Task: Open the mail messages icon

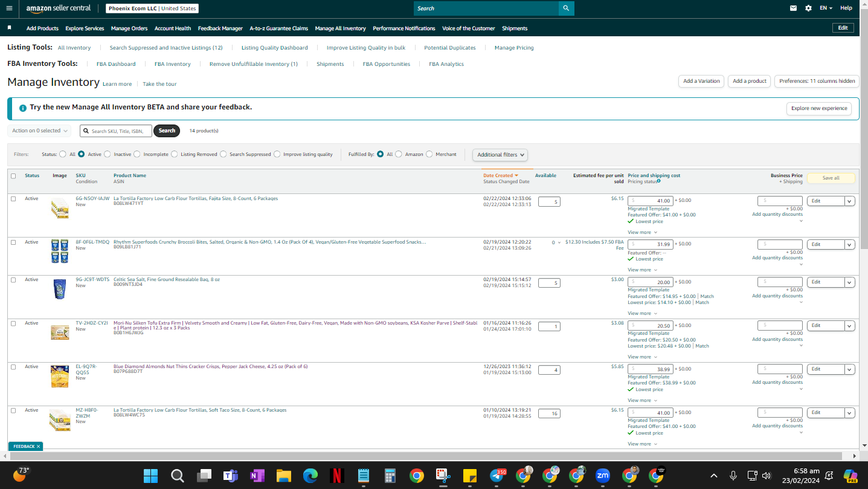Action: tap(793, 8)
